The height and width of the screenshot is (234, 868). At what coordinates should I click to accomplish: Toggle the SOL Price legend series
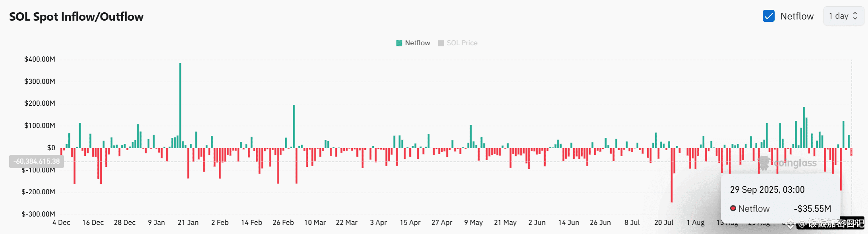click(x=458, y=43)
